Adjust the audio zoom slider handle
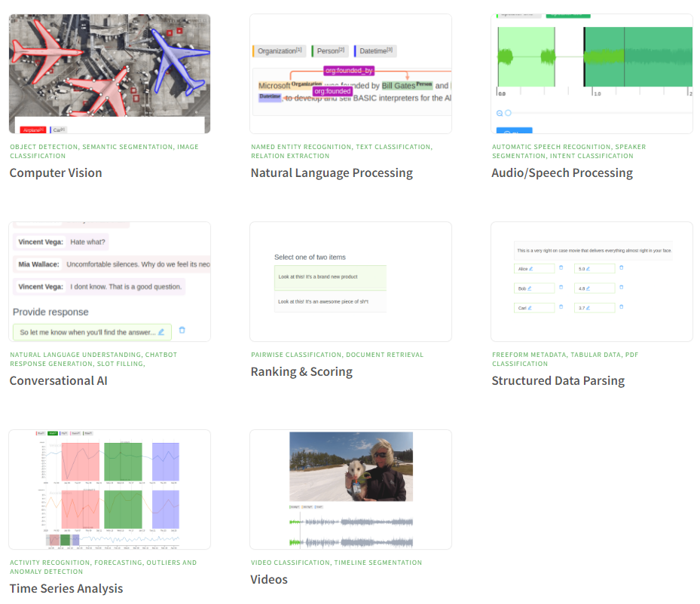The width and height of the screenshot is (700, 604). (x=508, y=113)
